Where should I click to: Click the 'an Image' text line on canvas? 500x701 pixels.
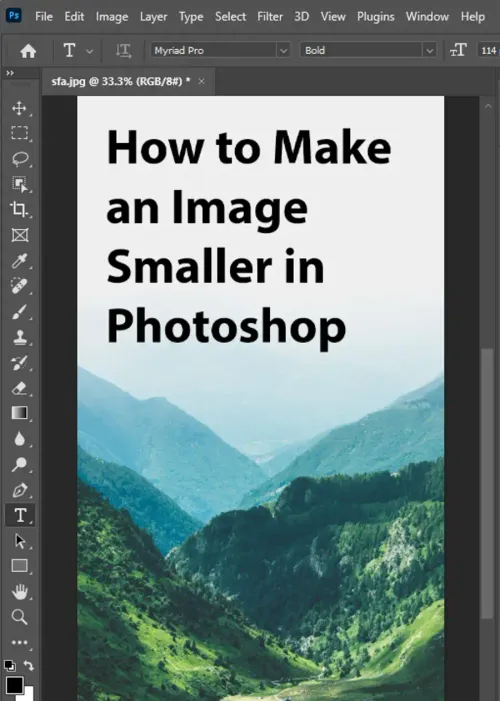pyautogui.click(x=207, y=211)
